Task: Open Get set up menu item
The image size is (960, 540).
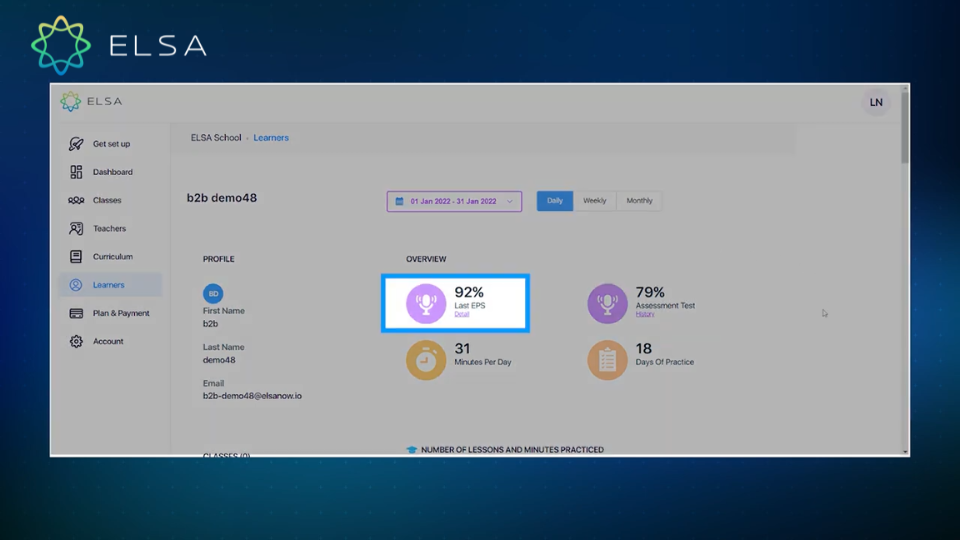Action: tap(110, 144)
